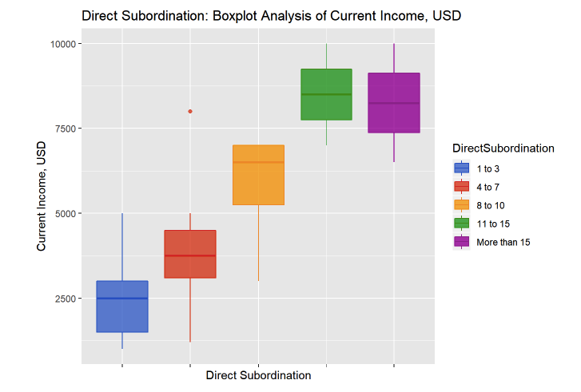
Task: Click the "Direct Subordination" x-axis title
Action: pyautogui.click(x=258, y=374)
